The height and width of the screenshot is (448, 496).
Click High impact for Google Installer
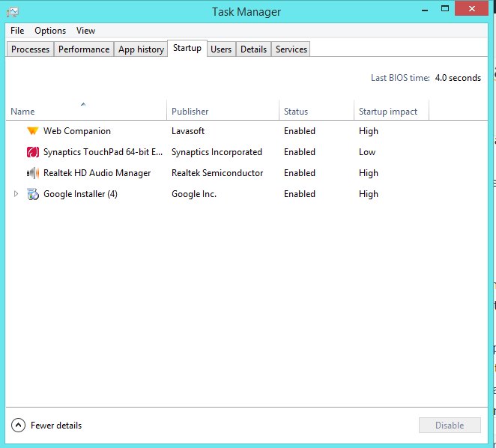pyautogui.click(x=368, y=194)
